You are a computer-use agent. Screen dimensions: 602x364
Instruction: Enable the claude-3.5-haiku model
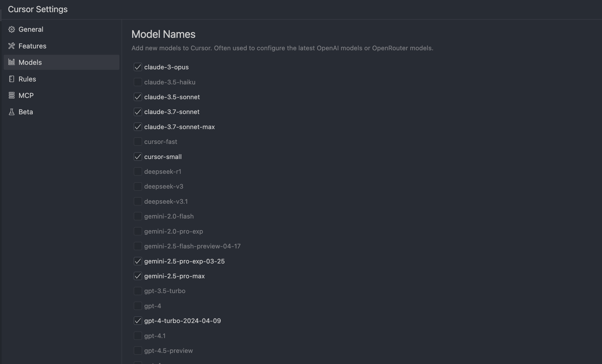click(x=138, y=82)
